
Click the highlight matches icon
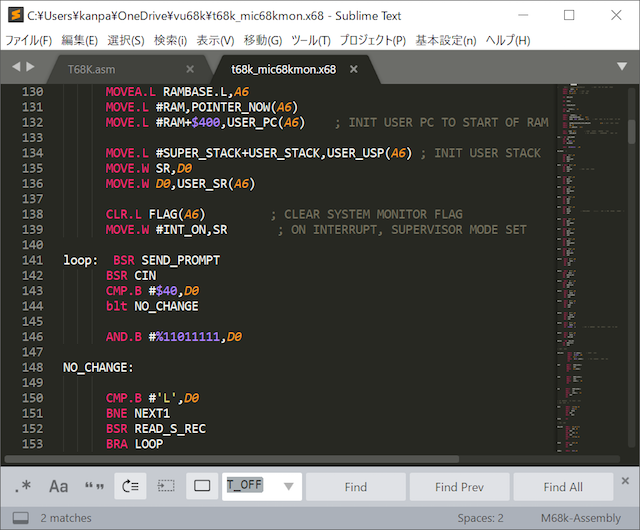[202, 486]
